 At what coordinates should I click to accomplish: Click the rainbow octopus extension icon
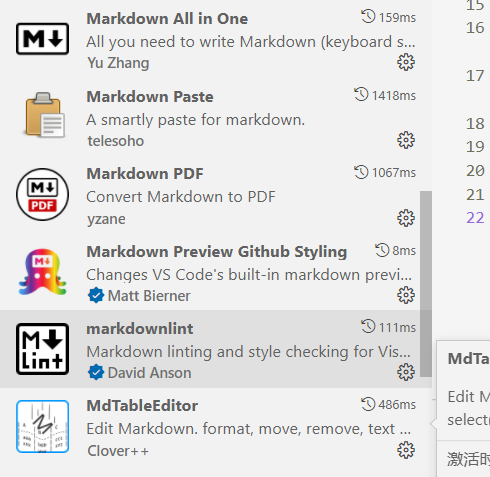(42, 272)
